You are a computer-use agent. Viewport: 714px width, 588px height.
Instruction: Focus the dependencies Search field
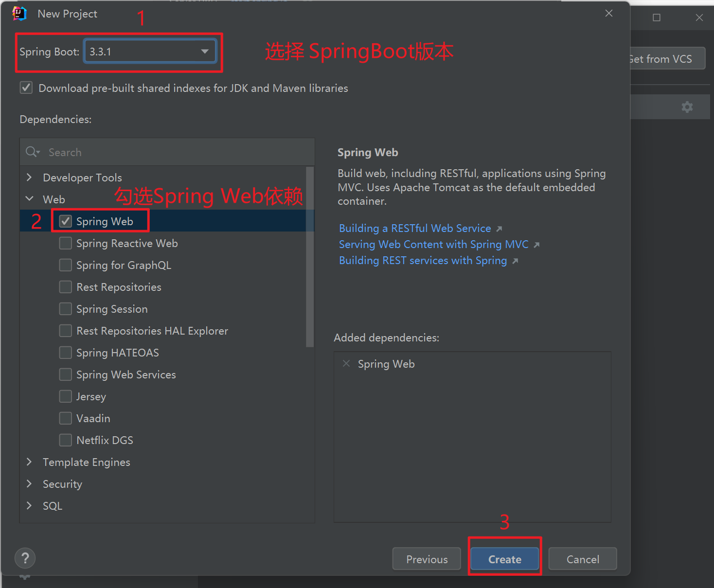coord(167,152)
